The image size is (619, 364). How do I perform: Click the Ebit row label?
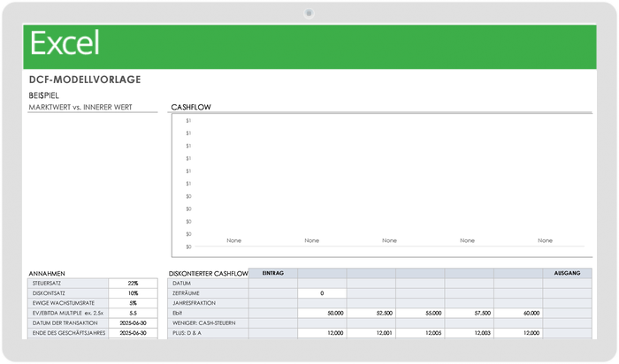(x=208, y=313)
